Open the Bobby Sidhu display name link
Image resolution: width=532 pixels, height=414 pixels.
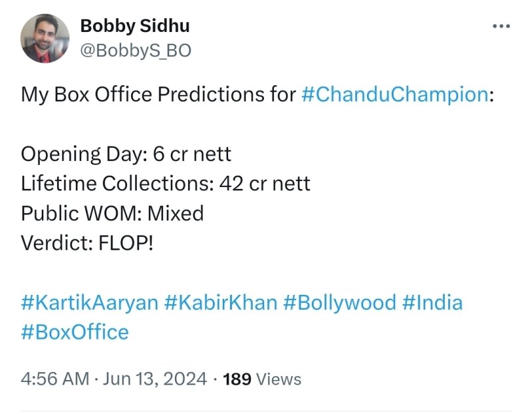coord(134,26)
